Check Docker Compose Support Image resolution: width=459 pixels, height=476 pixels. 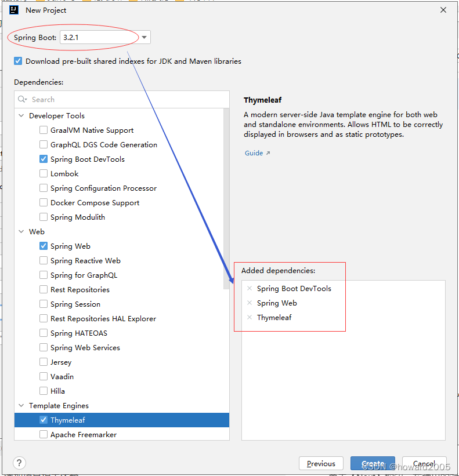tap(44, 202)
